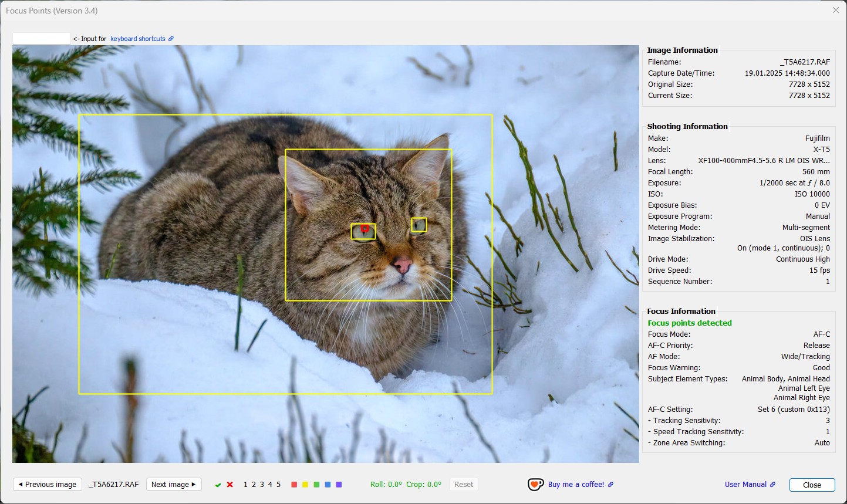Click the Crop: 0.0° value
847x504 pixels.
pyautogui.click(x=424, y=485)
